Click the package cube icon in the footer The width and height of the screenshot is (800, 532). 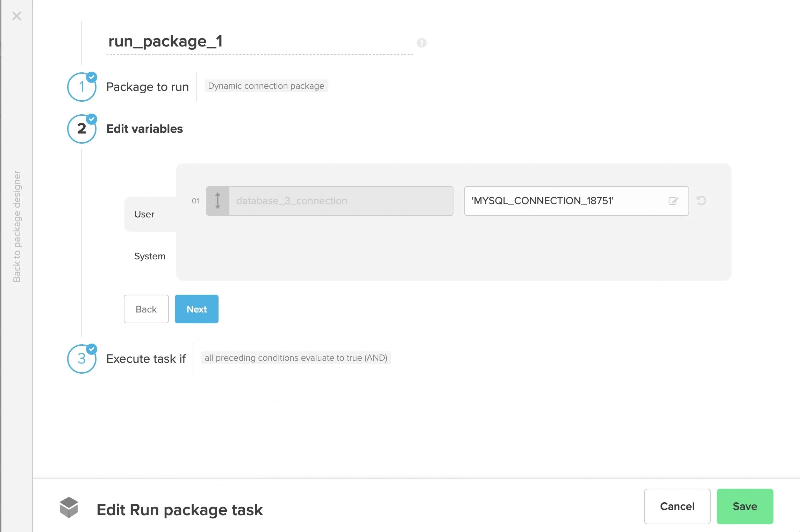coord(69,507)
